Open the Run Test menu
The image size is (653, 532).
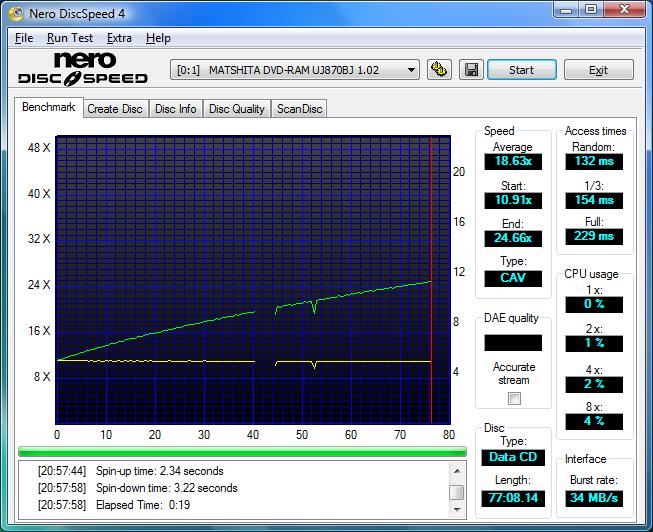(x=70, y=38)
